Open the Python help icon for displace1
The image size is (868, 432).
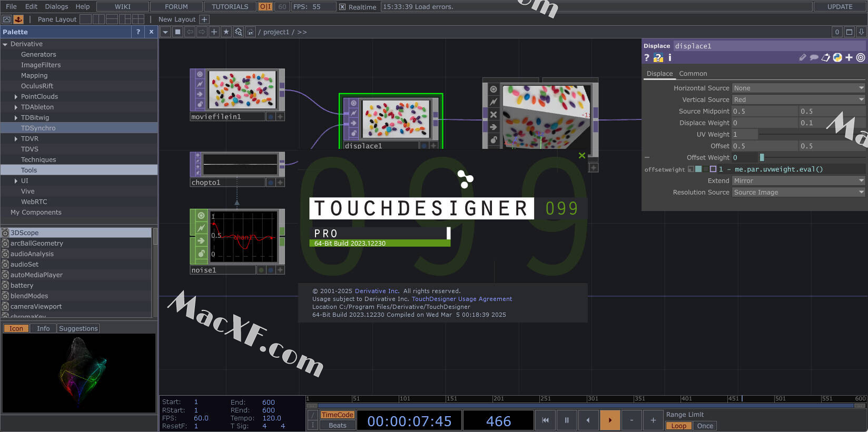pos(658,57)
